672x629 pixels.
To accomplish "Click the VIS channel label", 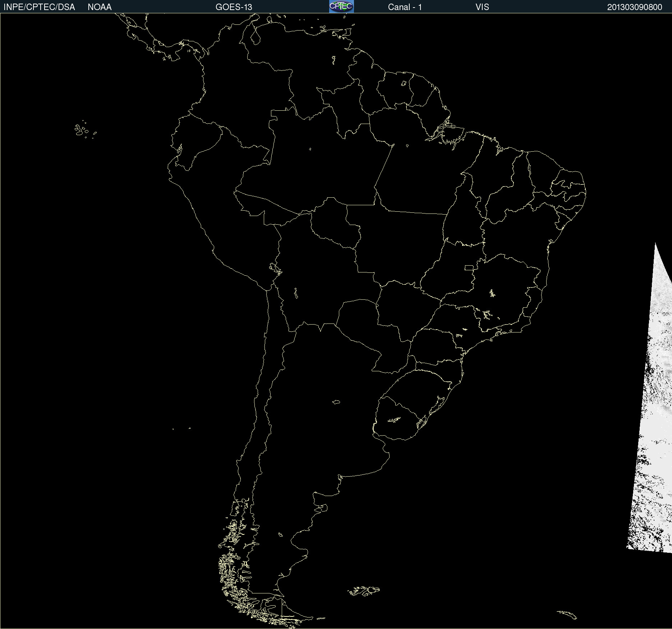I will (482, 7).
